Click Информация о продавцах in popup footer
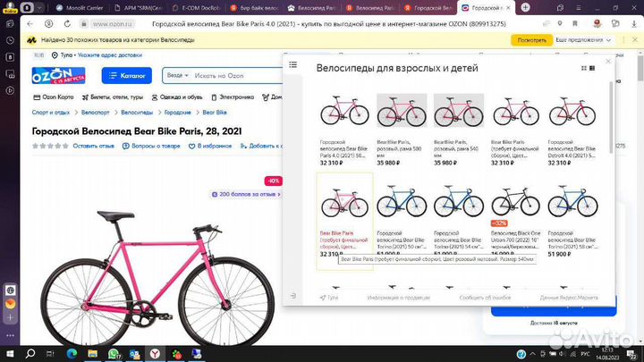 coord(398,298)
